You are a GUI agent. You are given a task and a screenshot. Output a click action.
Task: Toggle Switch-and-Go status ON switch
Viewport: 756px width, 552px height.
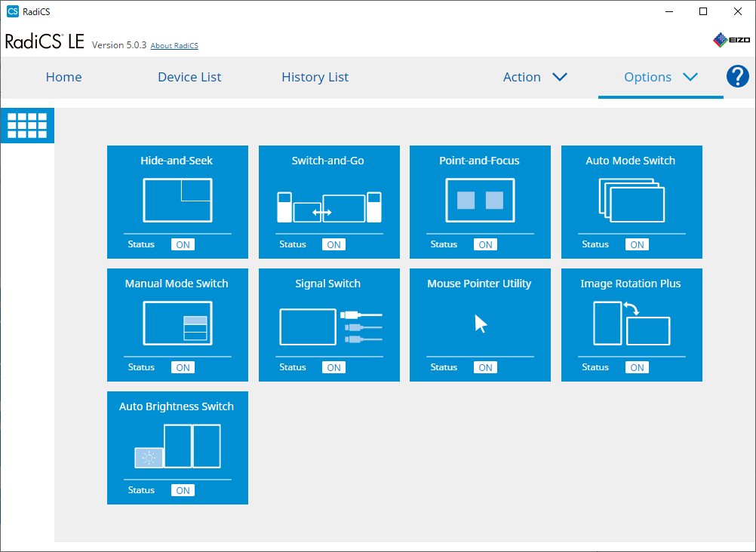[333, 244]
